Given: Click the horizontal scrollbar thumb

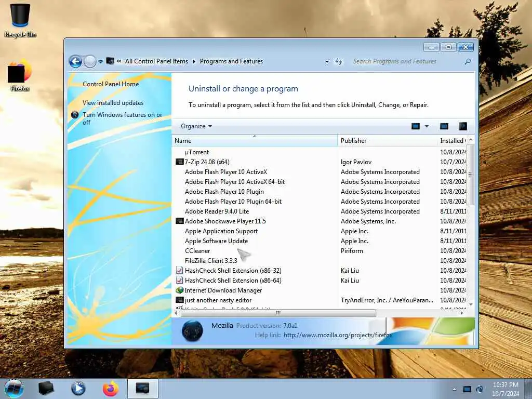Looking at the screenshot, I should 278,313.
